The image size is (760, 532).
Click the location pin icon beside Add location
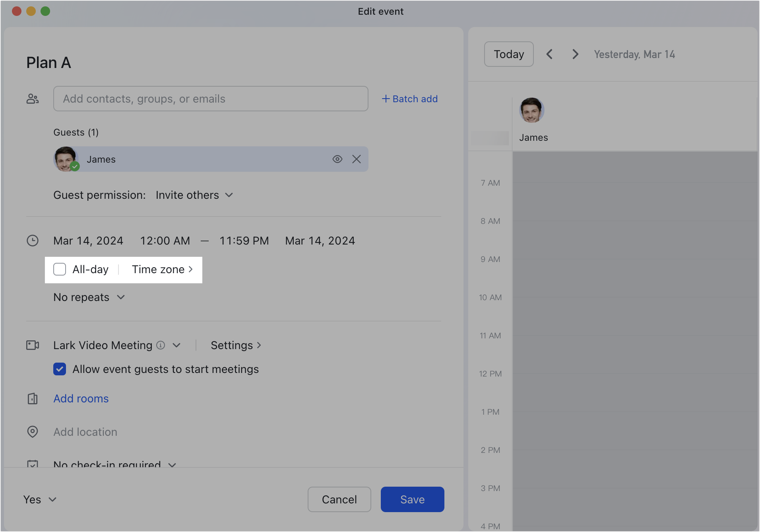(x=33, y=432)
